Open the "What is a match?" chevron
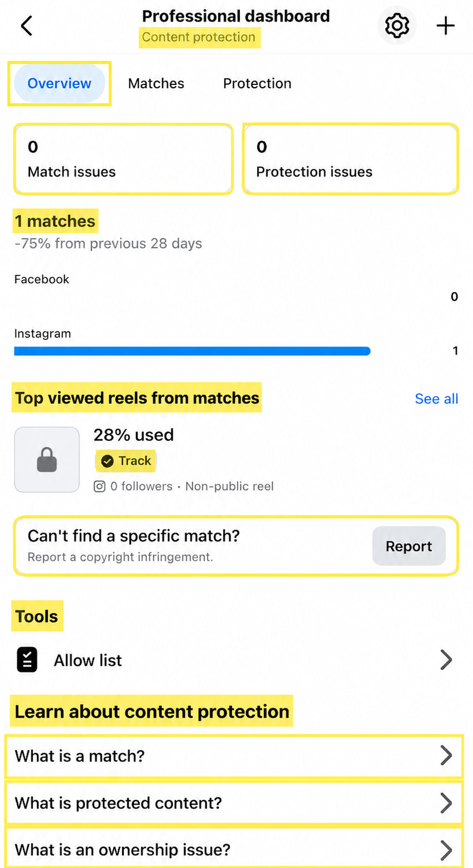Image resolution: width=473 pixels, height=868 pixels. [446, 756]
